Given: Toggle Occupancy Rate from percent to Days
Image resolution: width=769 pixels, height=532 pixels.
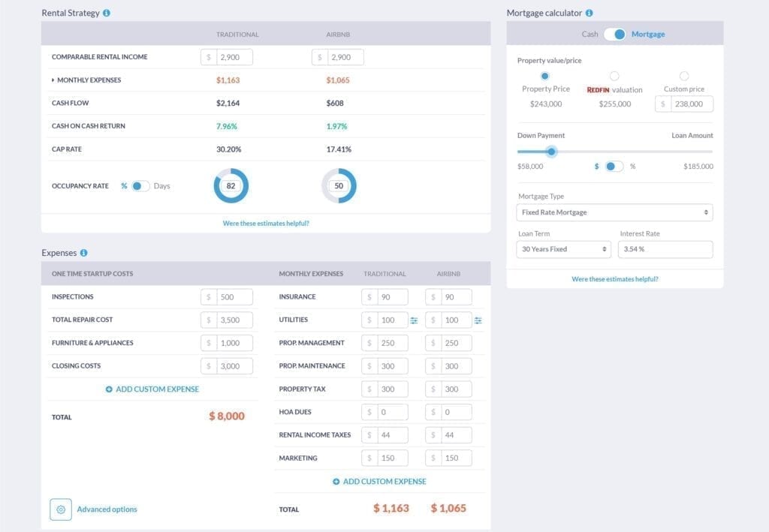Looking at the screenshot, I should pyautogui.click(x=140, y=185).
